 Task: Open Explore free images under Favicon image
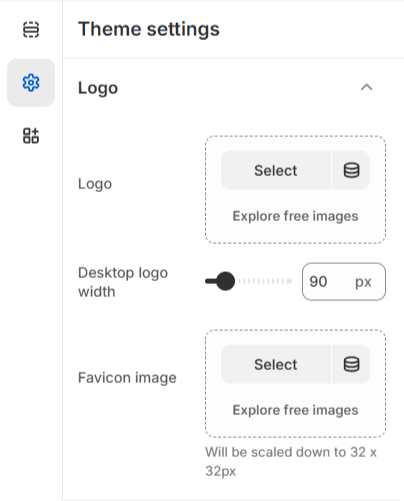(295, 410)
